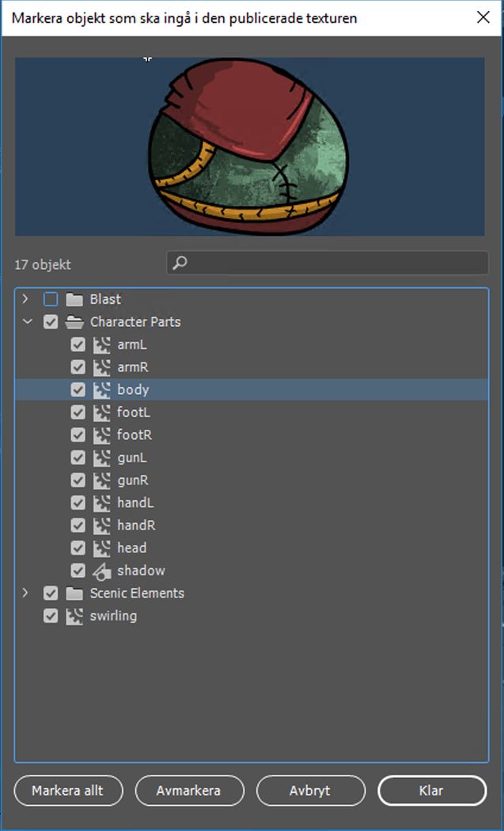Click the Scenic Elements folder icon

(x=74, y=594)
